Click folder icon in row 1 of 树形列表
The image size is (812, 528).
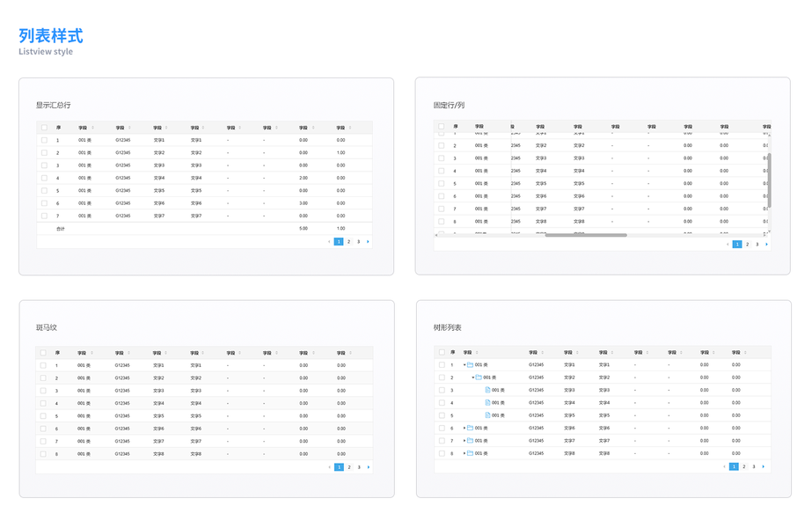pyautogui.click(x=470, y=365)
